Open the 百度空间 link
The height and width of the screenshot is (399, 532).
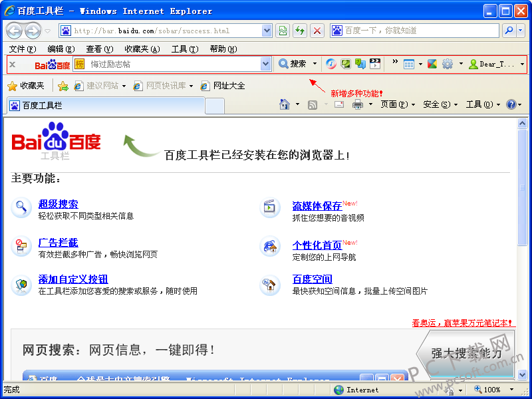[313, 279]
